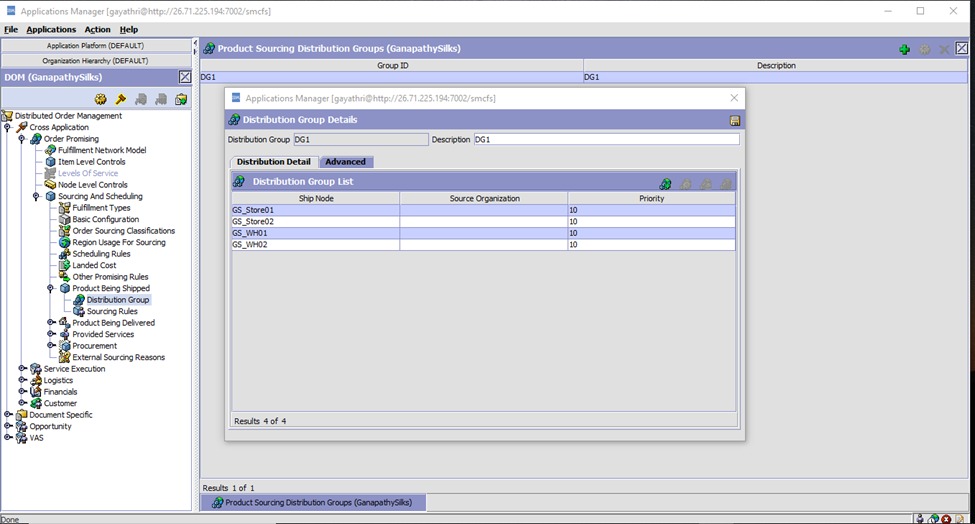The width and height of the screenshot is (975, 524).
Task: Open the Applications menu
Action: point(50,30)
